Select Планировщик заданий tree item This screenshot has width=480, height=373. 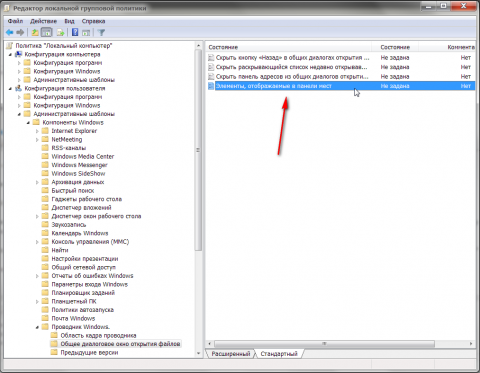83,293
